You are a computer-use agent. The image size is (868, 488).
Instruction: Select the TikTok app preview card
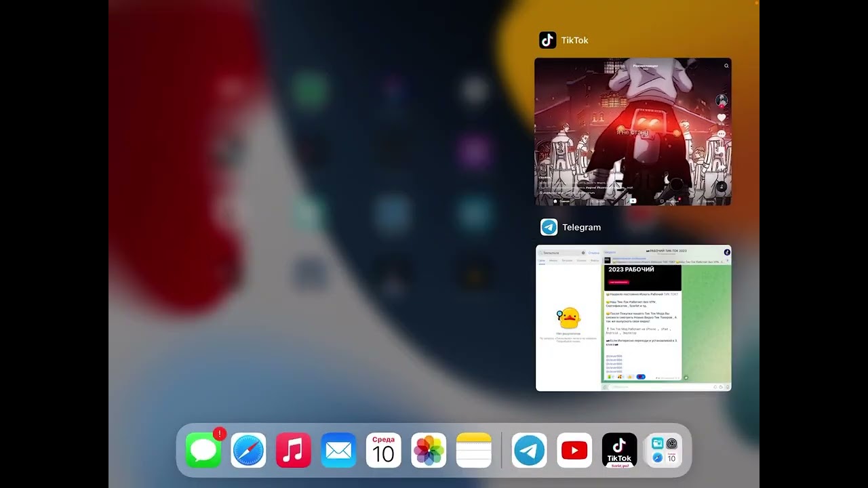pos(633,131)
